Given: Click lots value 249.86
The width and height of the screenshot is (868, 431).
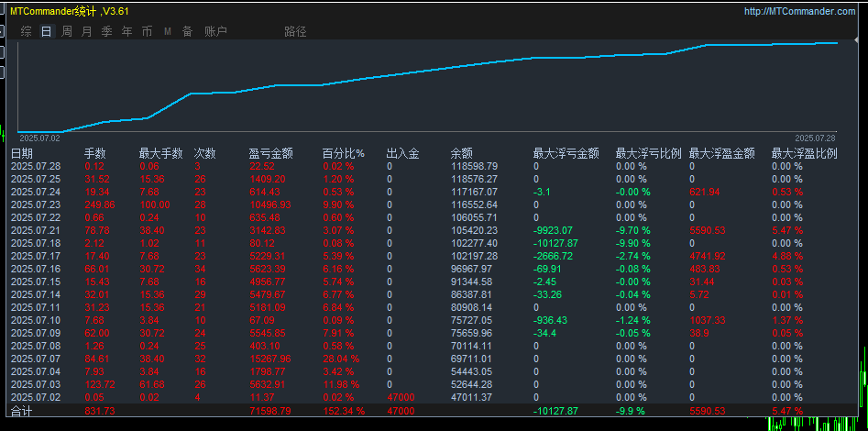Looking at the screenshot, I should point(100,204).
